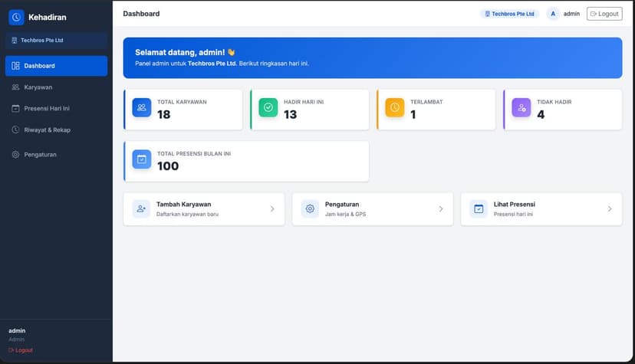635x364 pixels.
Task: Click the Total Presensi Bulan Ini value 100
Action: pos(168,166)
